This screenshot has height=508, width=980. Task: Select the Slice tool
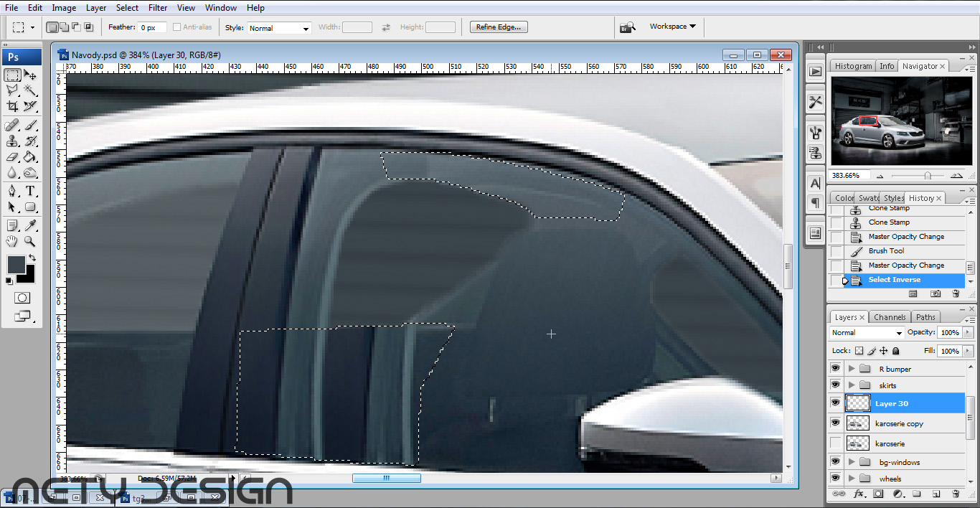30,106
